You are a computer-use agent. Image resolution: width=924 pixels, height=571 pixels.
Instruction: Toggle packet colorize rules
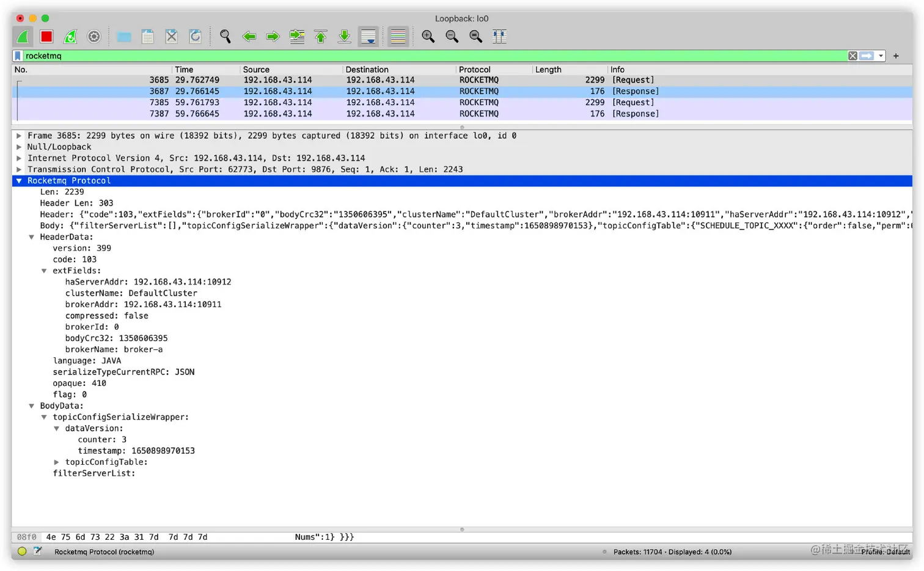click(398, 37)
